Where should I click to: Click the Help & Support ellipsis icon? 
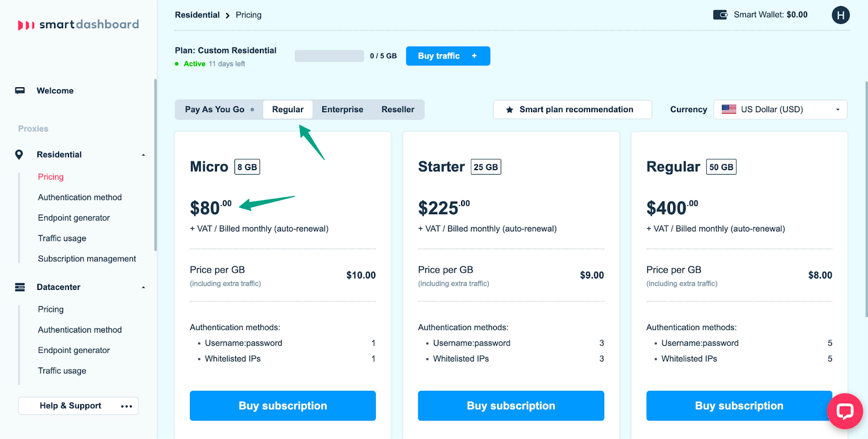click(126, 406)
